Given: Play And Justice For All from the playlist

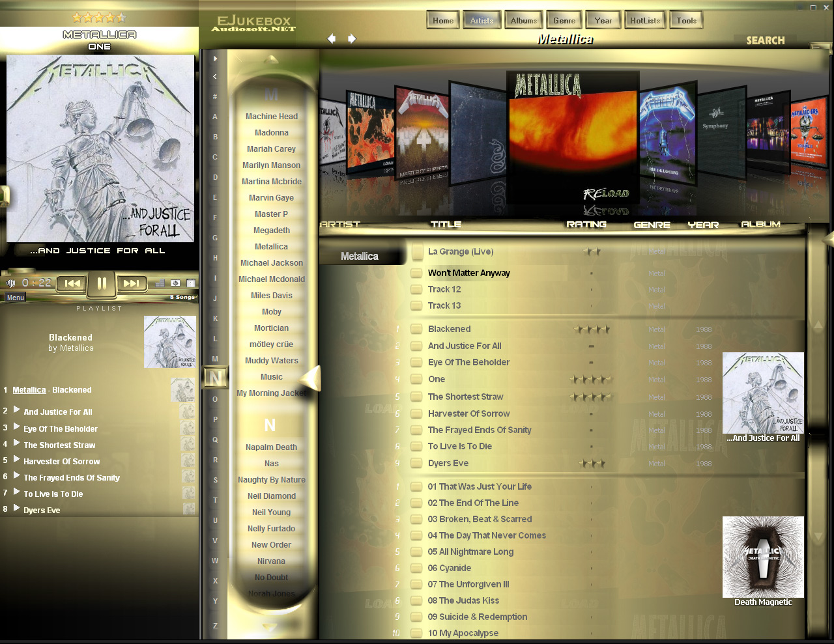Looking at the screenshot, I should click(x=17, y=410).
